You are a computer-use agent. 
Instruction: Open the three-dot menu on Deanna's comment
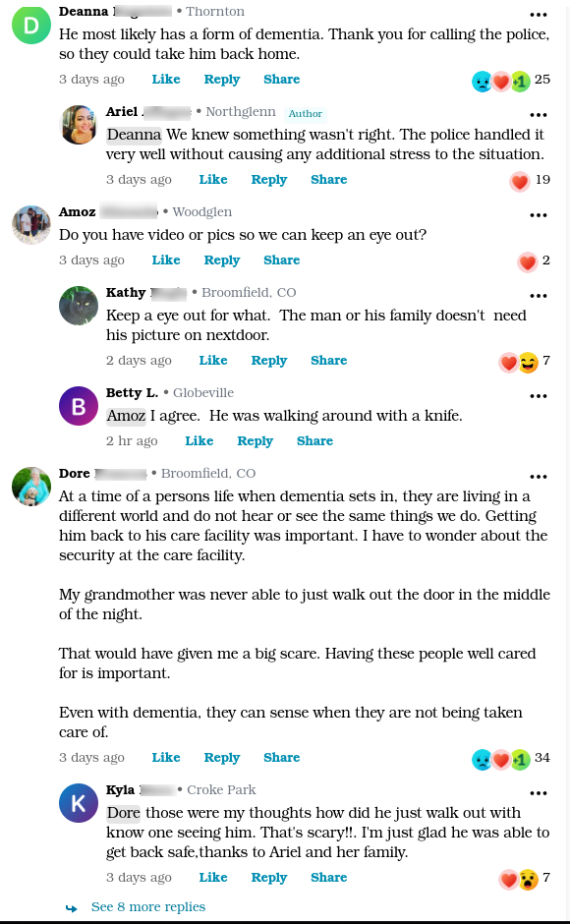point(539,14)
